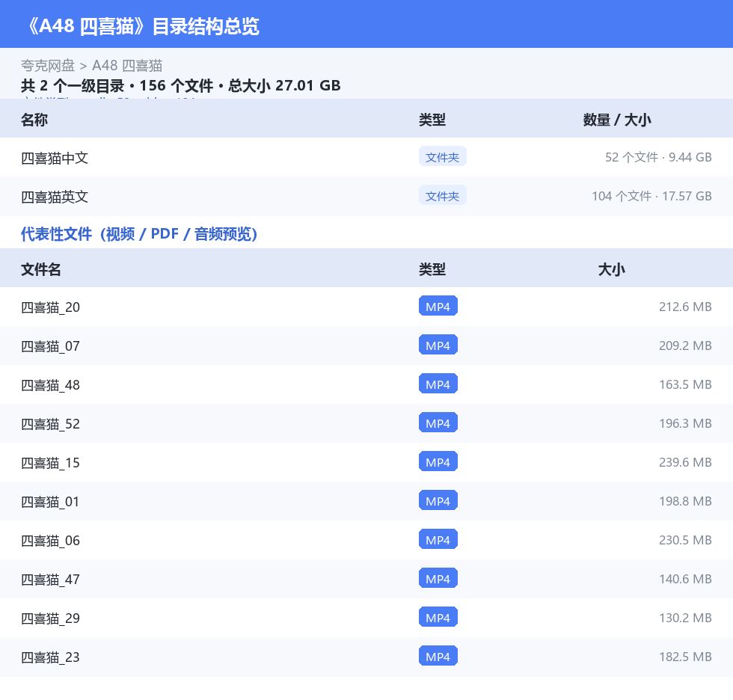
Task: Click the 文件夹 badge for 四喜猫英文
Action: 442,196
